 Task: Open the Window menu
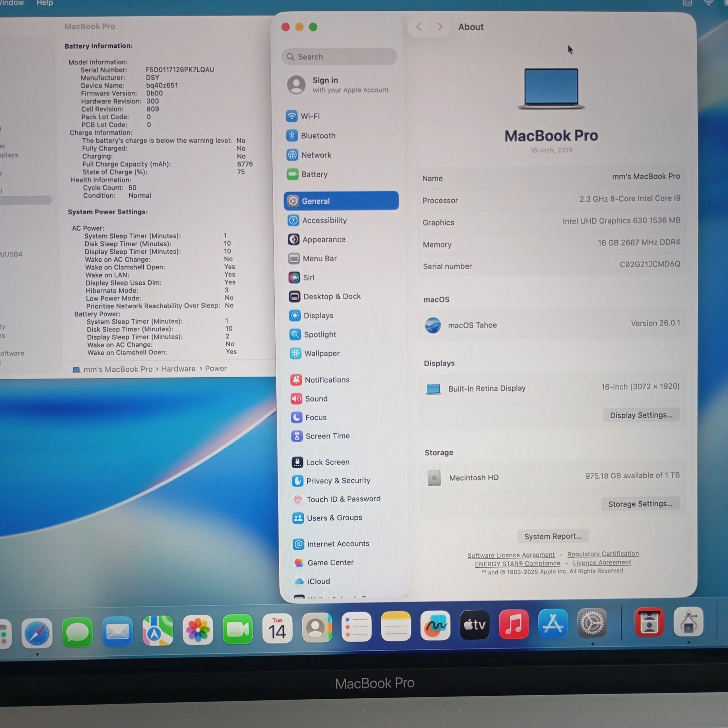tap(11, 3)
